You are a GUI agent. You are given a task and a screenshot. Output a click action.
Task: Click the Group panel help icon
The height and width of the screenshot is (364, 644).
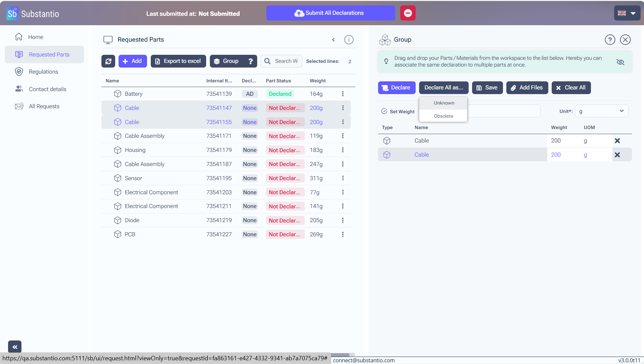610,40
